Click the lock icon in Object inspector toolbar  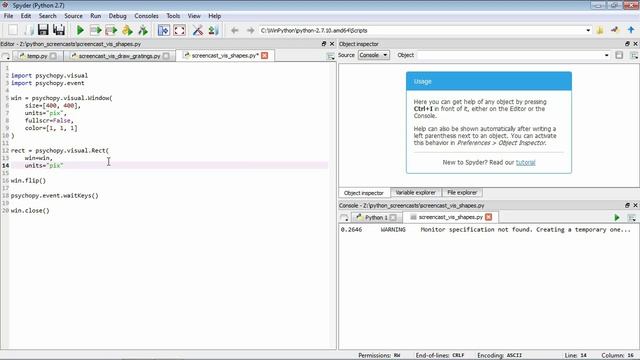619,55
